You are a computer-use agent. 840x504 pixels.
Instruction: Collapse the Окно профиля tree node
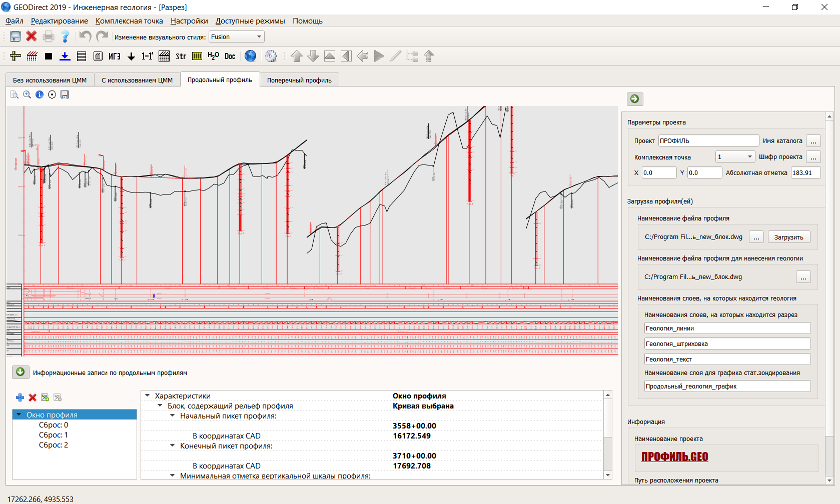tap(19, 414)
